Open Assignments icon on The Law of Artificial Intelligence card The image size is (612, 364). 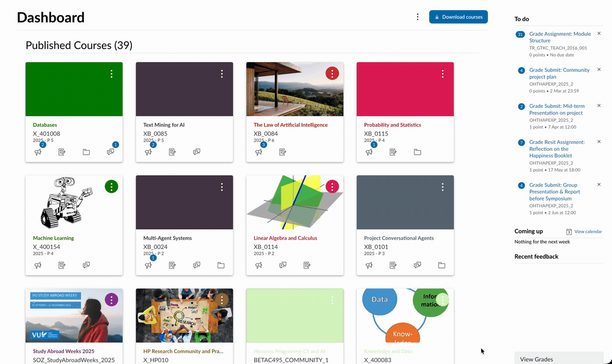(283, 152)
